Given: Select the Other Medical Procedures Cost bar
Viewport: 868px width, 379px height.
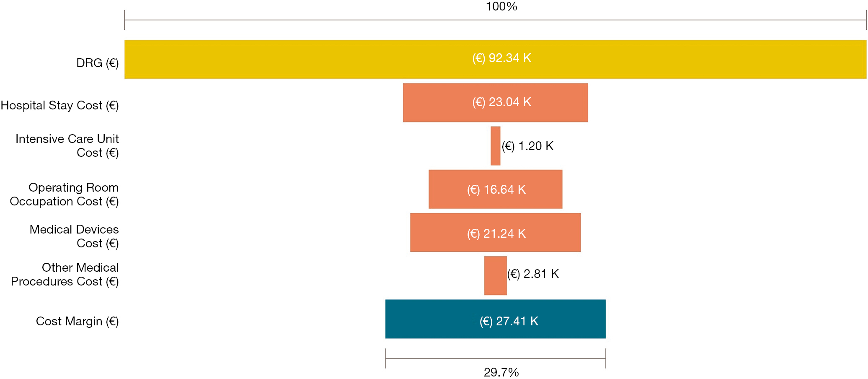Looking at the screenshot, I should tap(495, 275).
